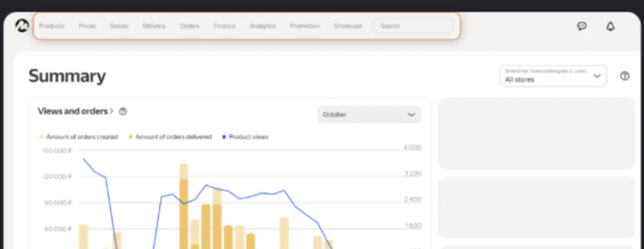This screenshot has width=644, height=249.
Task: Open the All stores dropdown
Action: [x=553, y=76]
